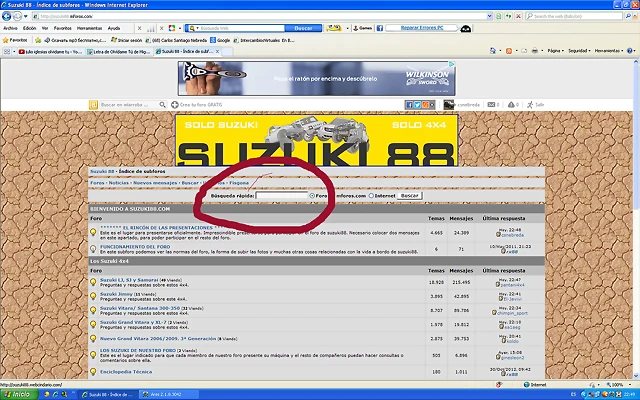The width and height of the screenshot is (640, 400).
Task: Click the Buscar button beside Internet option
Action: pos(409,196)
